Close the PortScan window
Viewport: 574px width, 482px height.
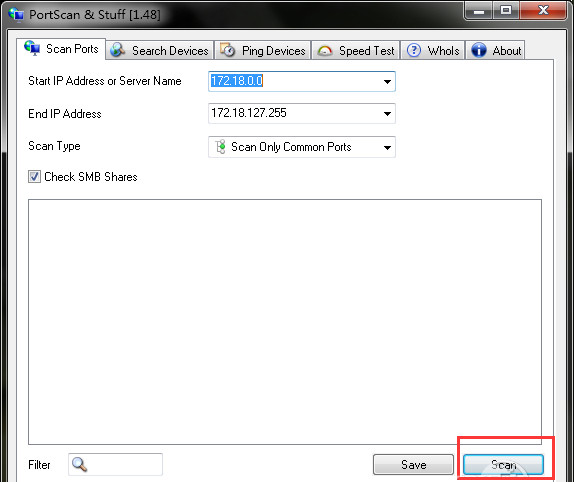point(543,11)
